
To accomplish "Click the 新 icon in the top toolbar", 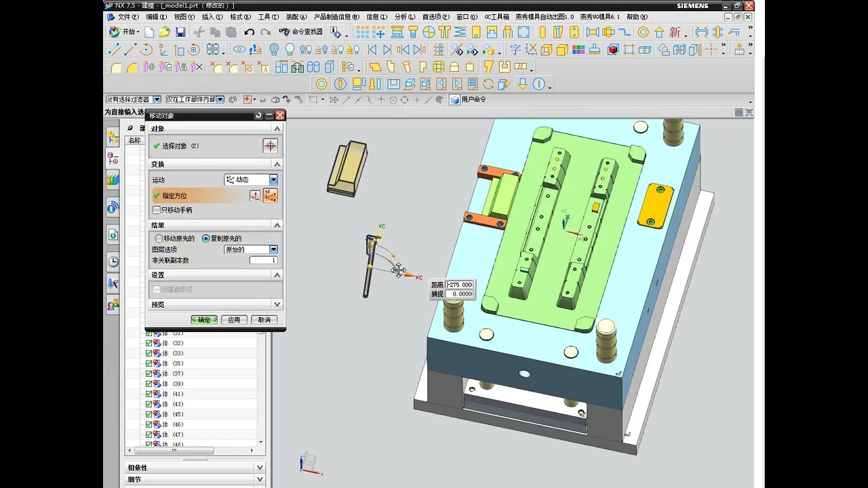I will [x=675, y=32].
